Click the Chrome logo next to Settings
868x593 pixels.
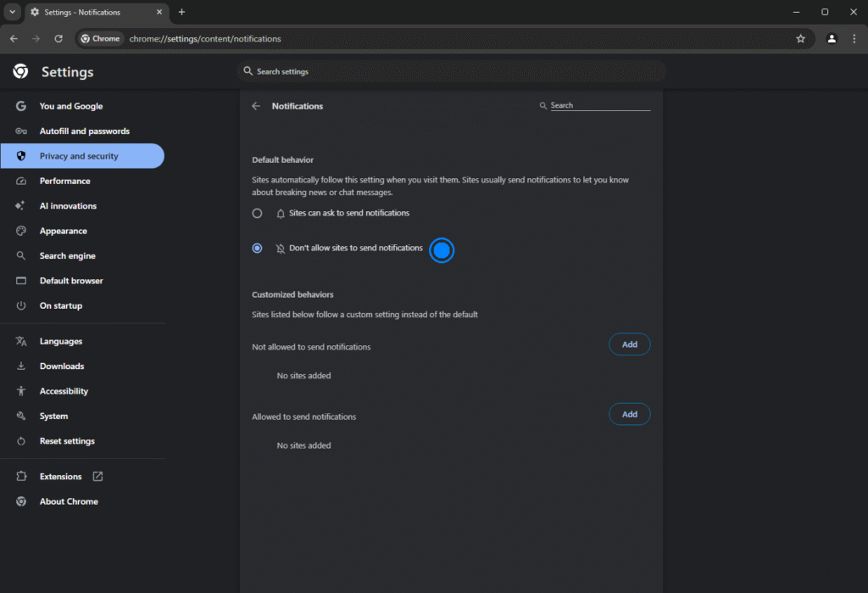[21, 72]
